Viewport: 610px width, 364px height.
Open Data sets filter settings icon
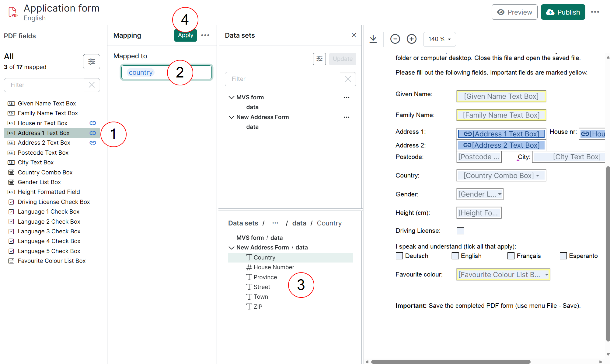319,59
